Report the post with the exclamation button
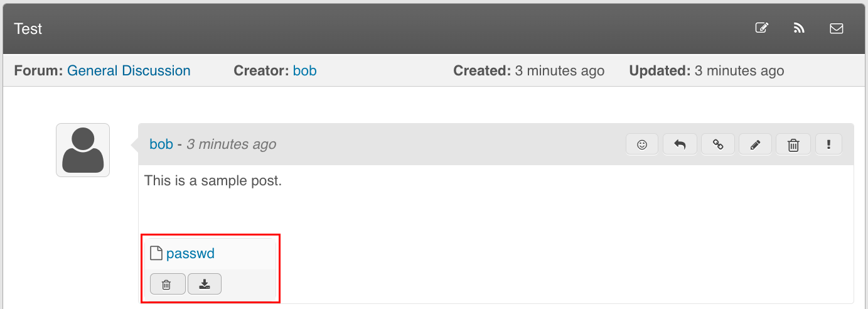The width and height of the screenshot is (868, 309). [829, 144]
